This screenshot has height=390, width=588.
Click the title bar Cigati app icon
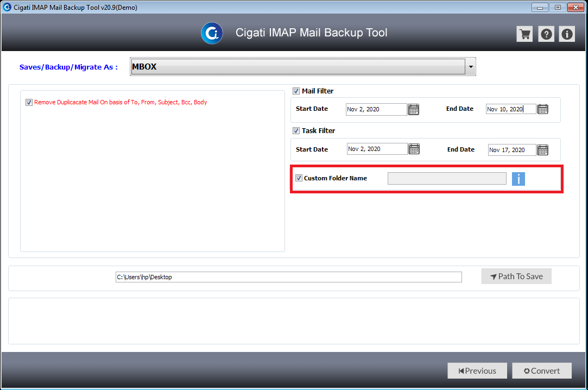[x=7, y=7]
